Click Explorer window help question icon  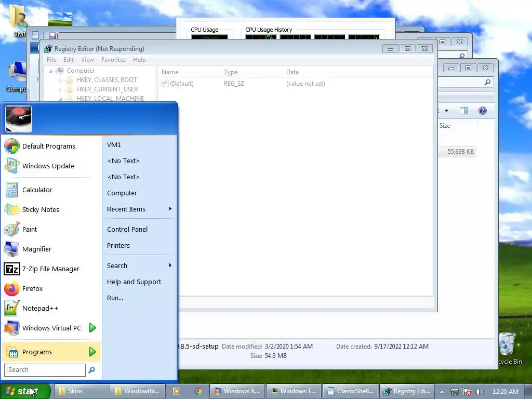point(483,111)
